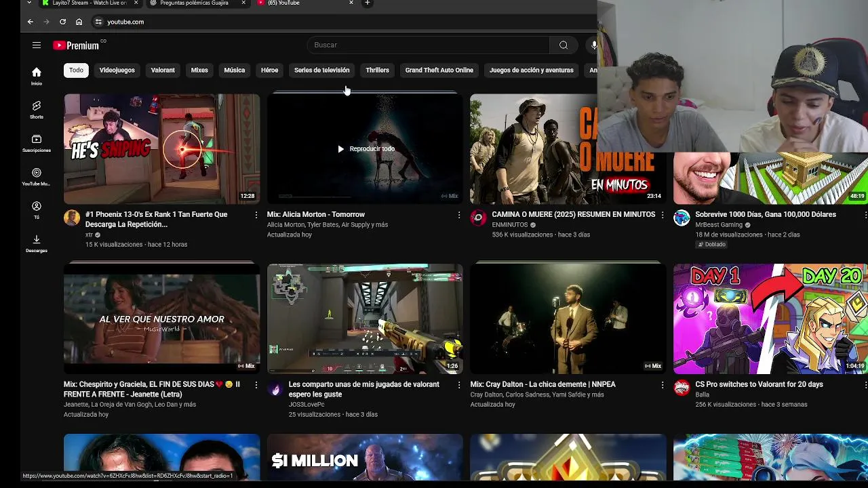Open He's Sniping Valorant thumbnail
This screenshot has height=488, width=868.
(x=161, y=149)
